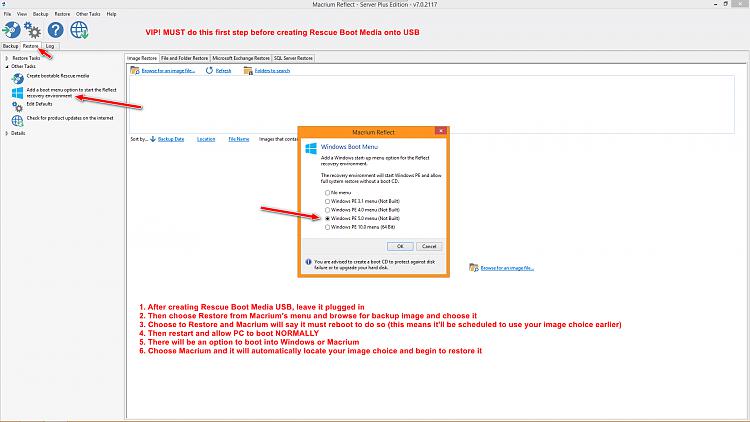The height and width of the screenshot is (422, 750).
Task: Open settings via the gears toolbar icon
Action: point(33,30)
